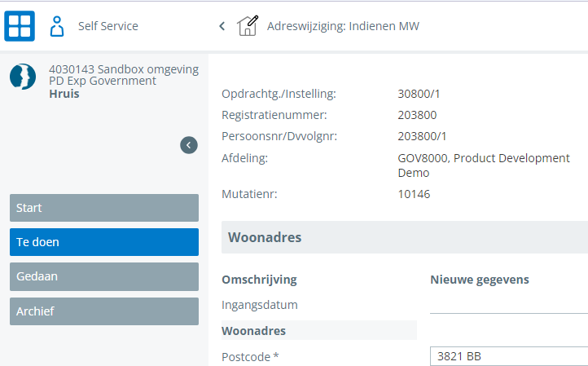
Task: Click the Persoonsnr/Dvvolgnr: label
Action: click(x=279, y=136)
